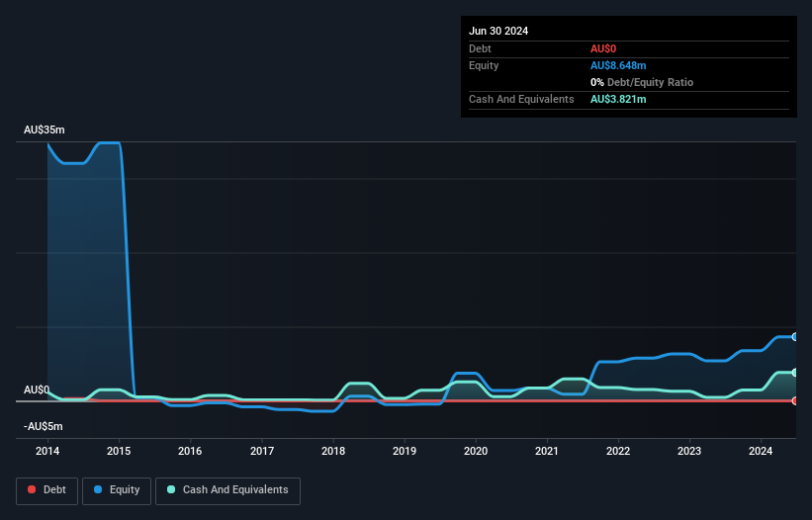Click the AU$0 y-axis label

(x=37, y=390)
